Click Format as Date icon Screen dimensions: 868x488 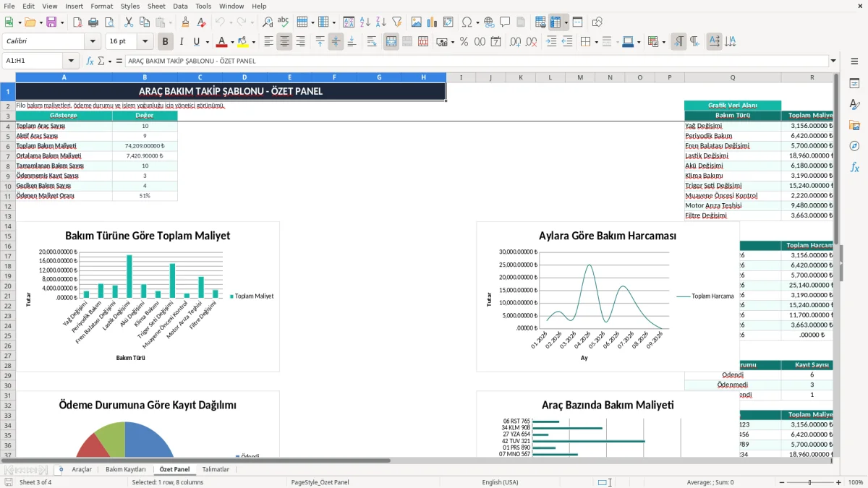click(x=496, y=42)
